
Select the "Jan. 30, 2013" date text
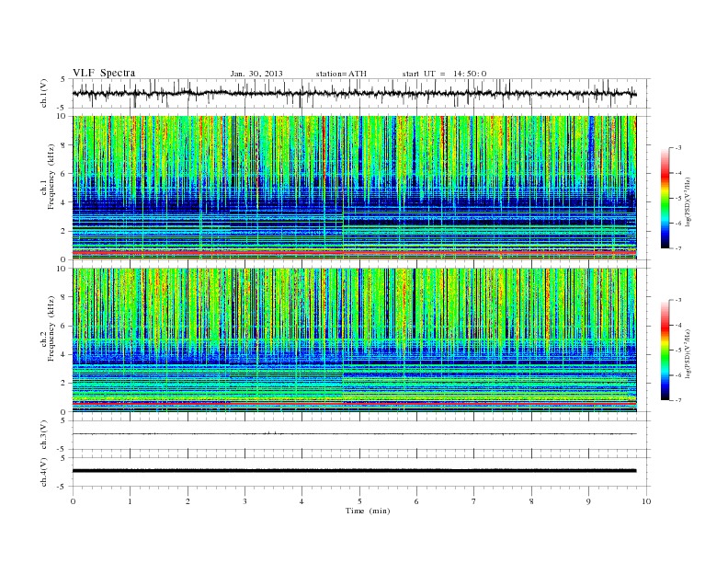(256, 74)
